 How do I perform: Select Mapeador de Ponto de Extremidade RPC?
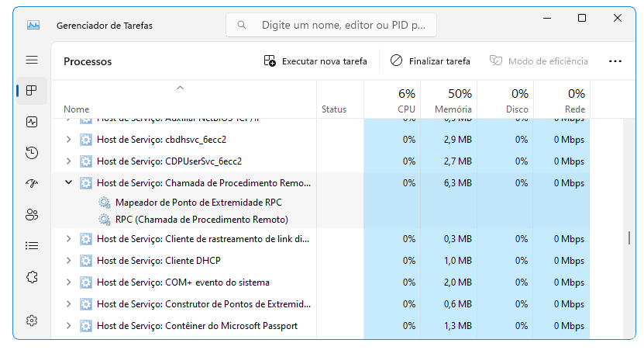(199, 203)
